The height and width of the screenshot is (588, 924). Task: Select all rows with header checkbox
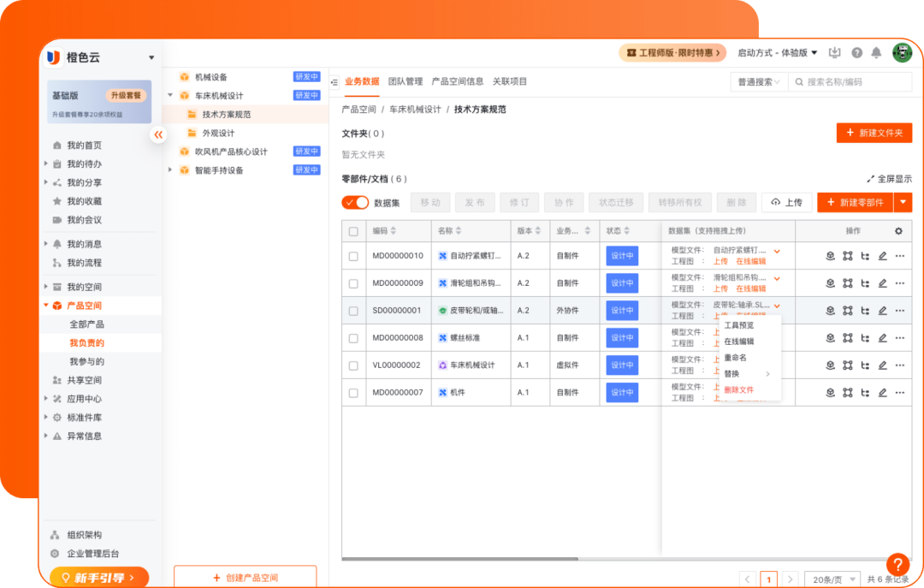(353, 231)
